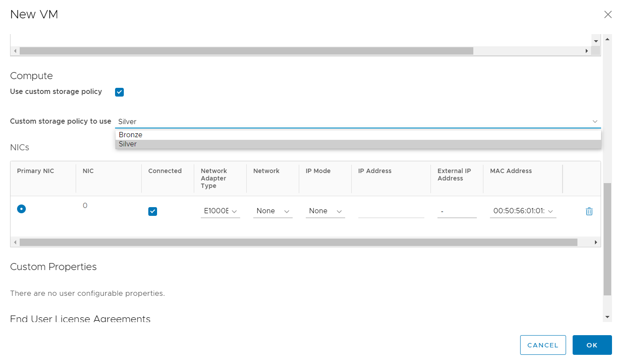619x364 pixels.
Task: Click NIC table left scroll arrow
Action: [x=15, y=242]
